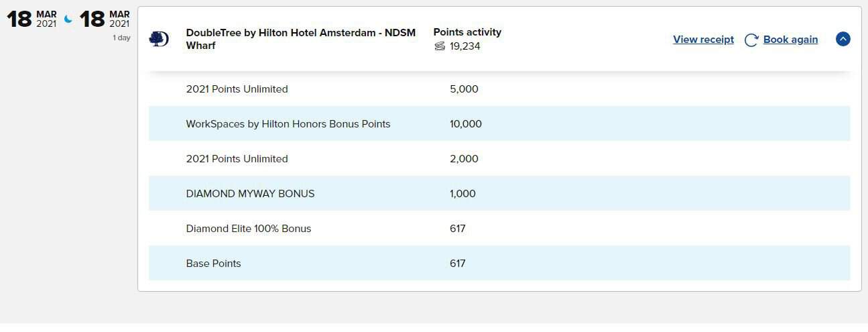
Task: Collapse the stay details with the chevron
Action: pyautogui.click(x=843, y=39)
